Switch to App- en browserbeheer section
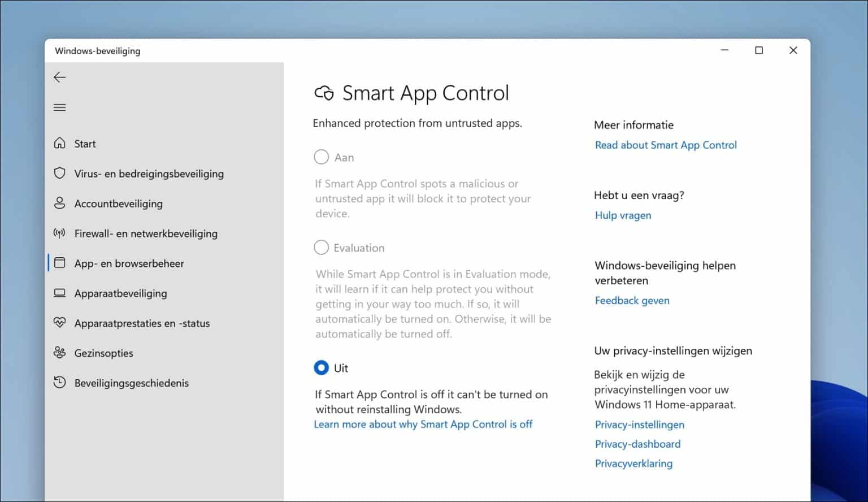 129,263
